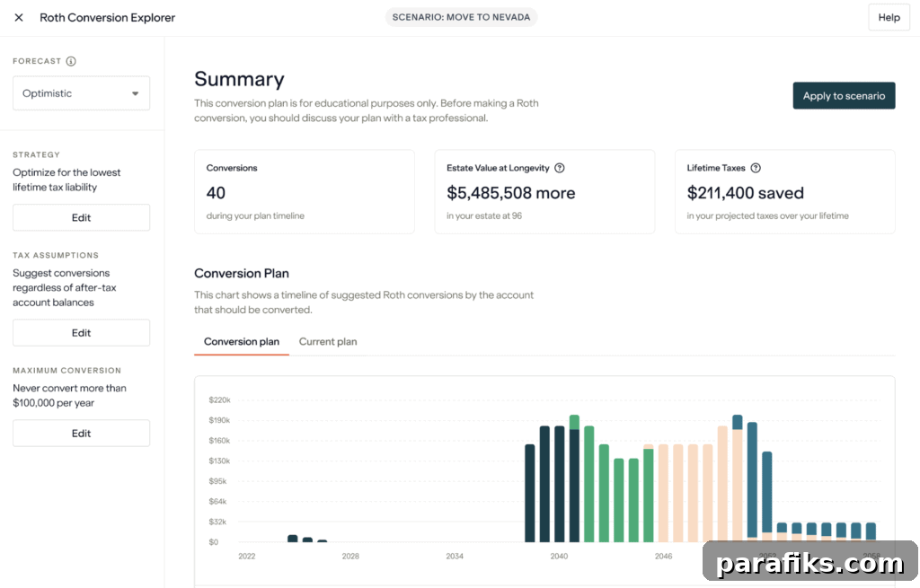This screenshot has width=920, height=588.
Task: Click the Conversions card showing 40
Action: point(305,192)
